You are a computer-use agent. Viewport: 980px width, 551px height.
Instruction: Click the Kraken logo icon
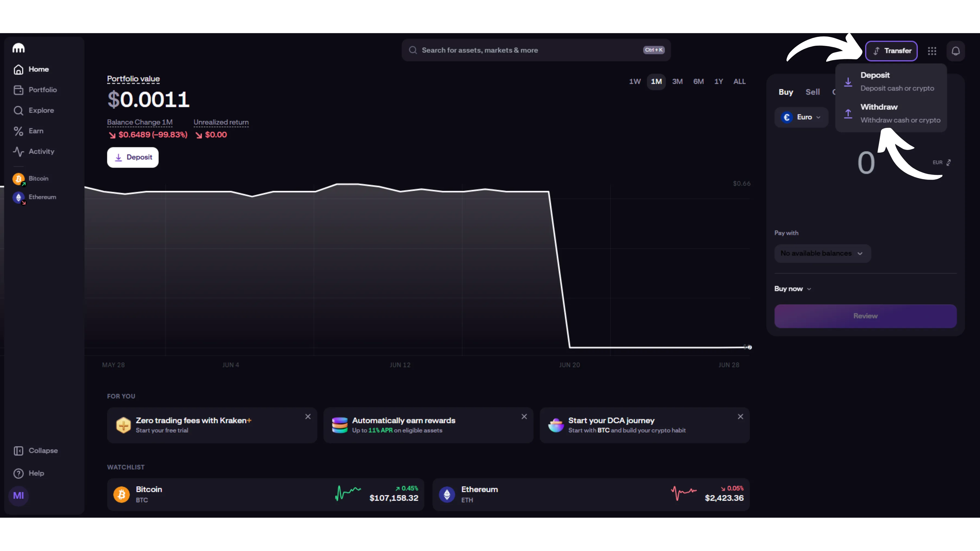click(18, 48)
